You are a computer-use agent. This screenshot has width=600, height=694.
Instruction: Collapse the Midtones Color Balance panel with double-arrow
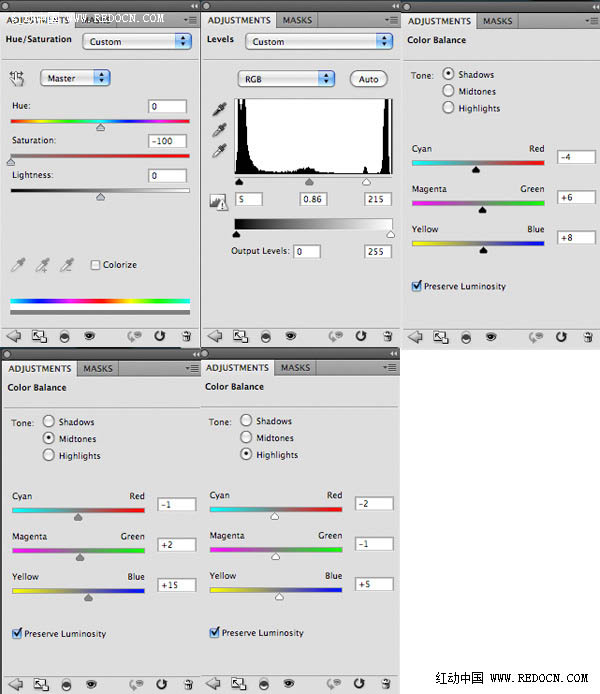click(x=196, y=354)
